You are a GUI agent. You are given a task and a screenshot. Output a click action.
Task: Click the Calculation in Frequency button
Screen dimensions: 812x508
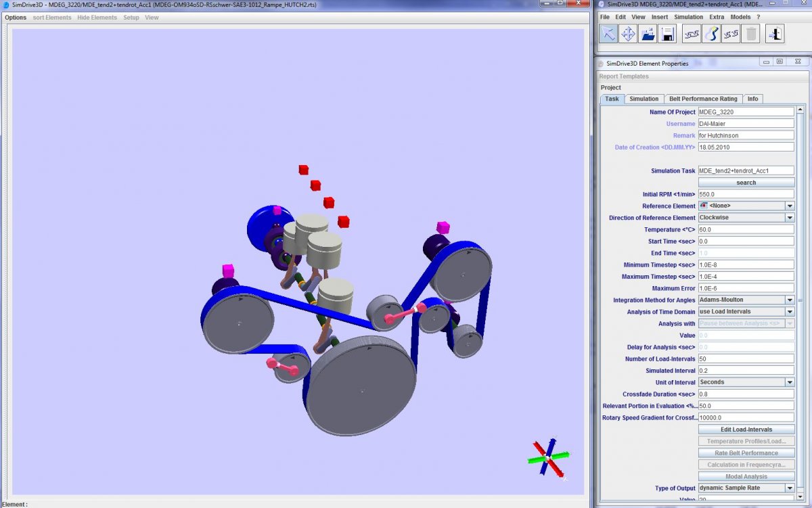click(x=746, y=465)
